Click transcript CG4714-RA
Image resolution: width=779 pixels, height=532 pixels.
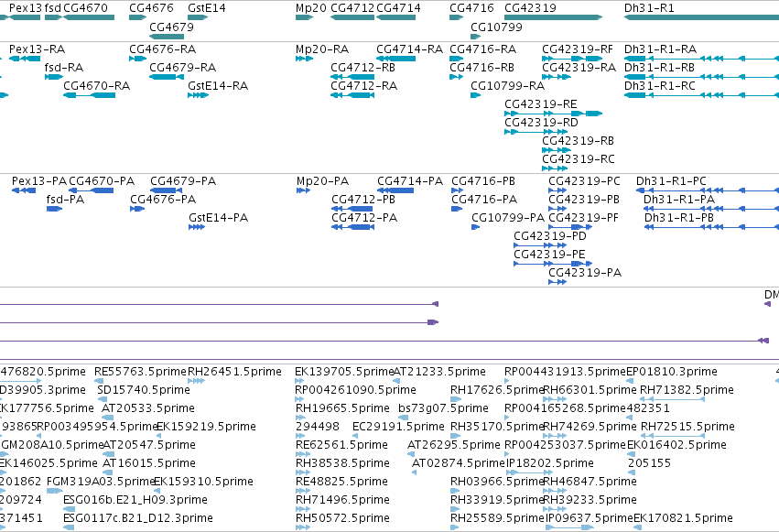(x=410, y=49)
